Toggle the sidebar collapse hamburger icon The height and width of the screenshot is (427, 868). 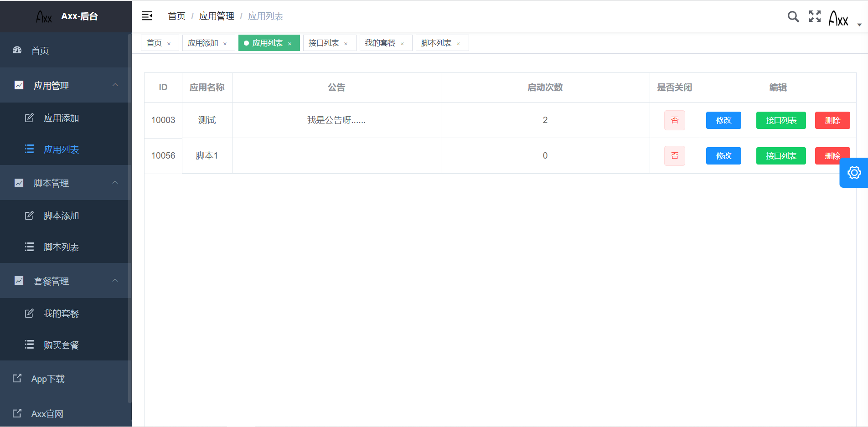pos(147,16)
